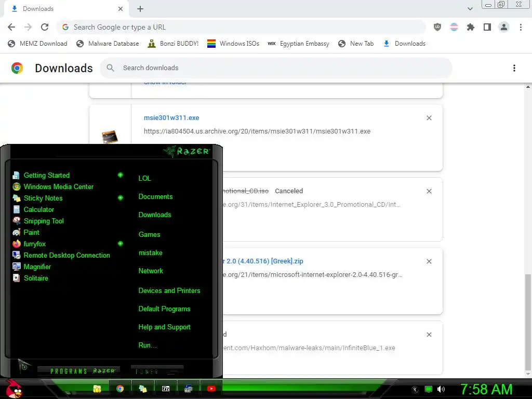Open the tab search chevron
The width and height of the screenshot is (532, 399).
[x=470, y=9]
